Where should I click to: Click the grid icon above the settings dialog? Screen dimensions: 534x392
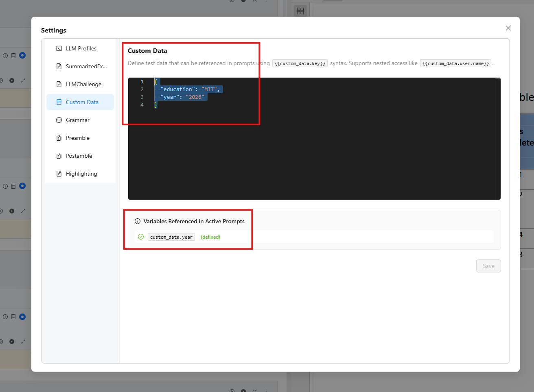[x=300, y=11]
